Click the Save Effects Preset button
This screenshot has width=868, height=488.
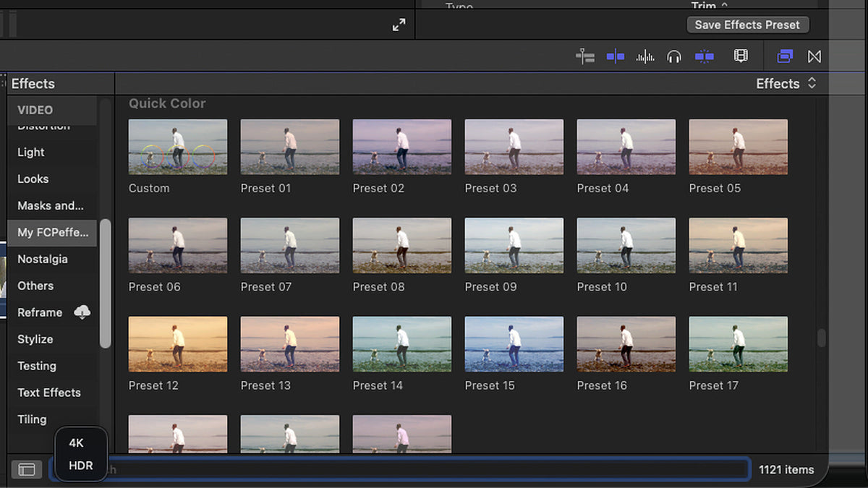pyautogui.click(x=747, y=25)
